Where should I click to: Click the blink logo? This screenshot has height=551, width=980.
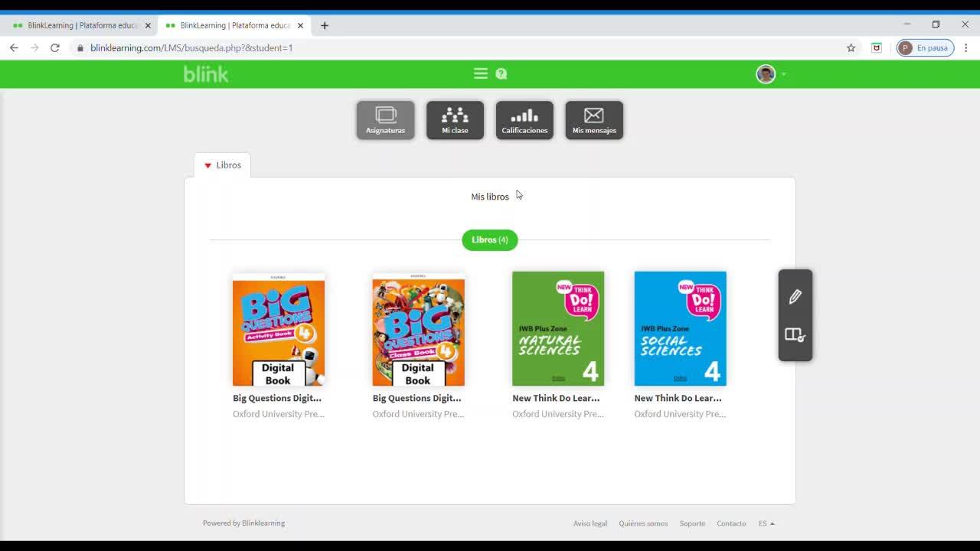pyautogui.click(x=206, y=73)
